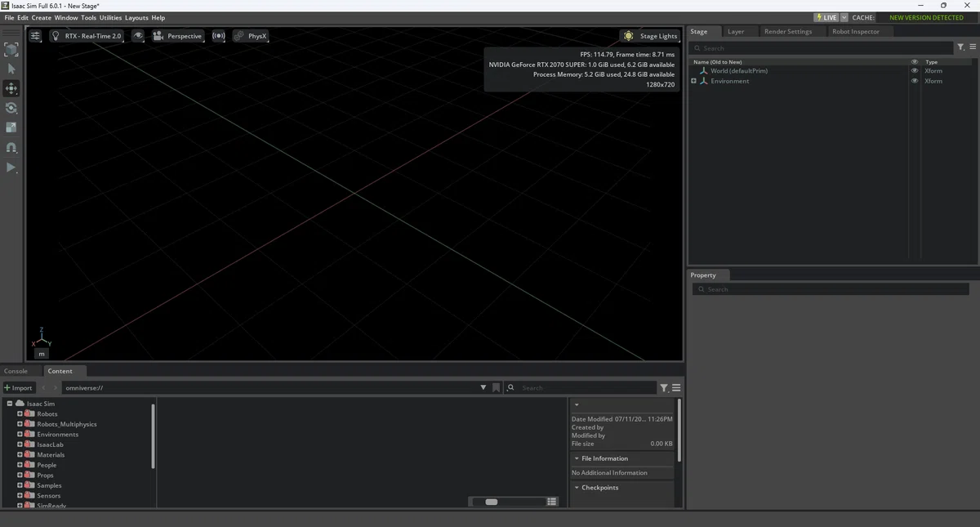The height and width of the screenshot is (527, 980).
Task: Click the viewport audio waves icon
Action: 219,36
